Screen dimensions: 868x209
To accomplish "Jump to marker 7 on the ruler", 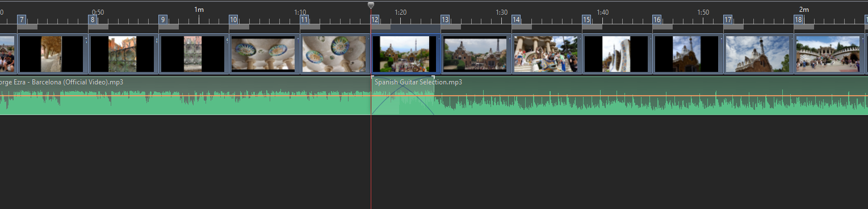I will [x=22, y=19].
